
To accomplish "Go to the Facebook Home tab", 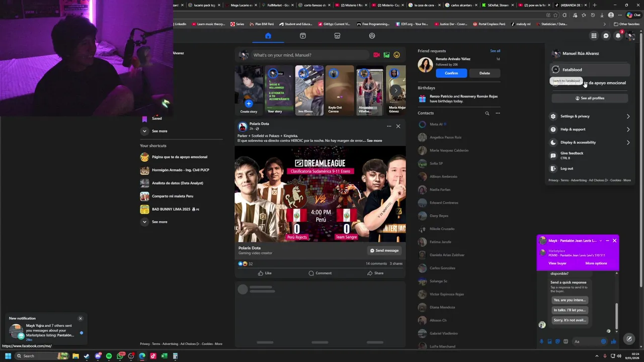I will click(x=268, y=36).
